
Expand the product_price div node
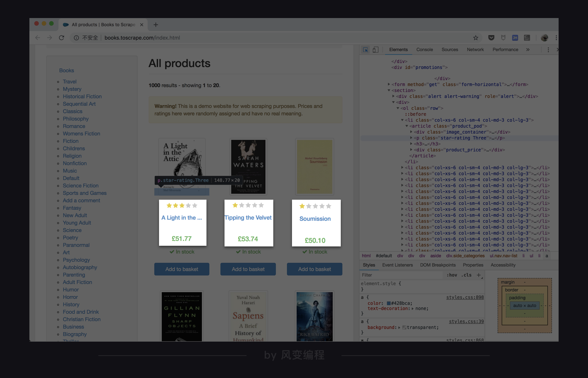pyautogui.click(x=411, y=150)
